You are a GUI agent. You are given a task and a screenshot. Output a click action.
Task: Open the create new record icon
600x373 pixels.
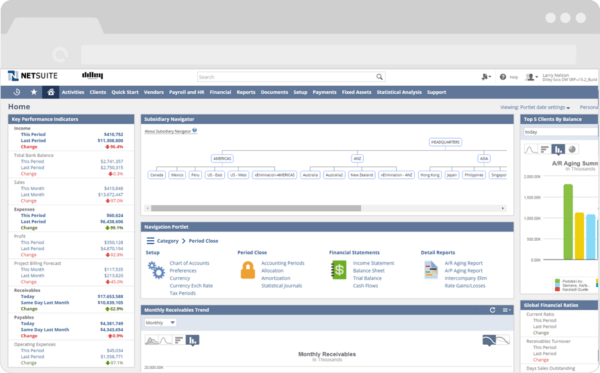pyautogui.click(x=486, y=77)
